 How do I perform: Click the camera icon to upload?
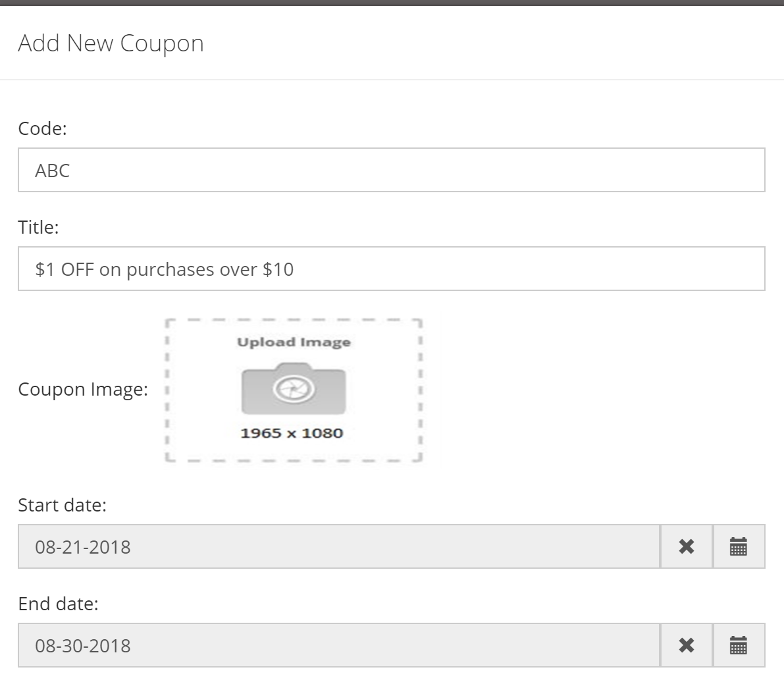pos(294,389)
